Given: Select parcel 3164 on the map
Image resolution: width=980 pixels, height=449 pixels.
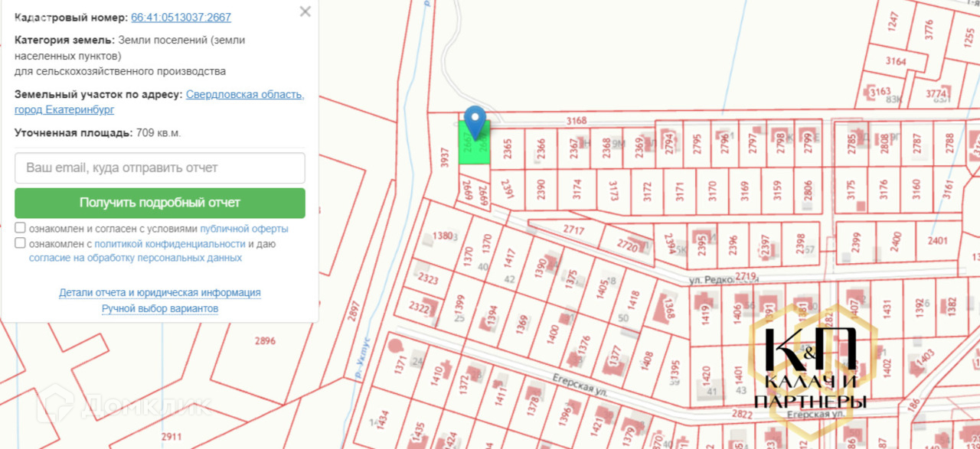Looking at the screenshot, I should 895,60.
